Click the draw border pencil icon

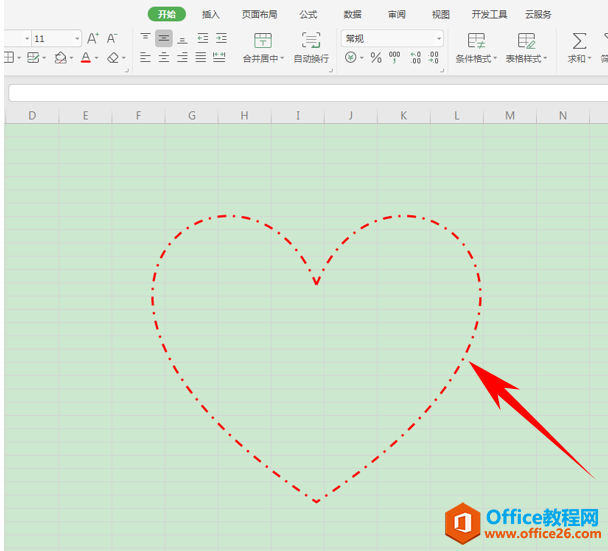(x=33, y=58)
